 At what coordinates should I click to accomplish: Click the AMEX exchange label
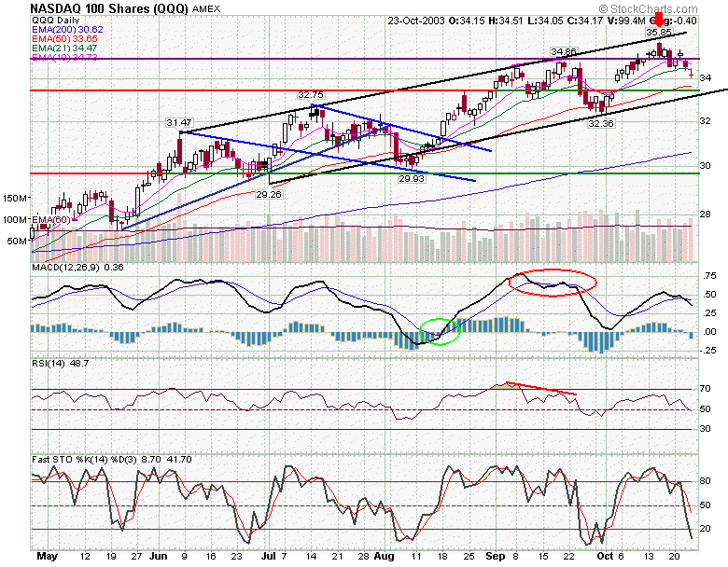[206, 9]
